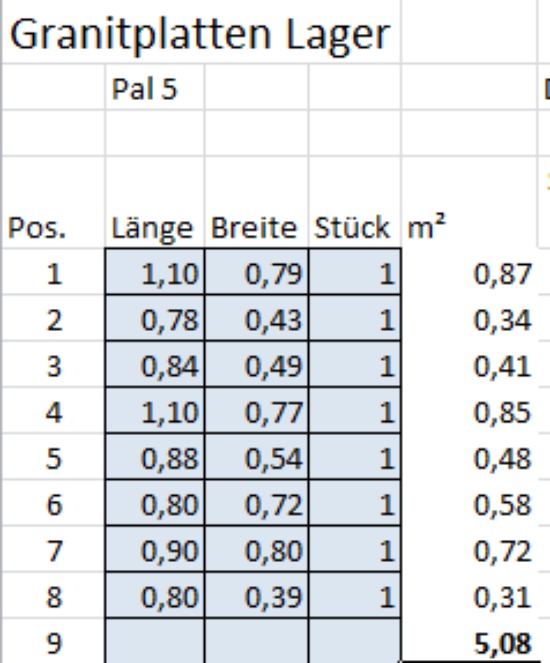Viewport: 550px width, 663px height.
Task: Select the m² column header cell
Action: (469, 203)
